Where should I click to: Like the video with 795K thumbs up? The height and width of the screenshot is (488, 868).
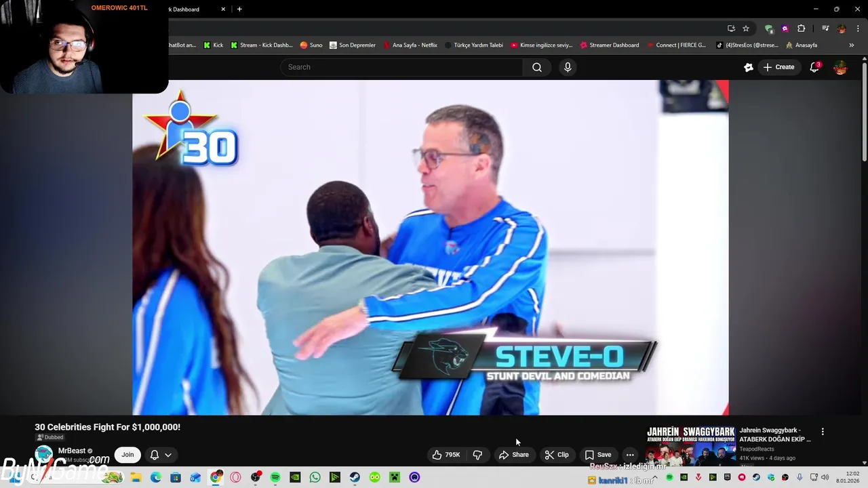pos(446,455)
